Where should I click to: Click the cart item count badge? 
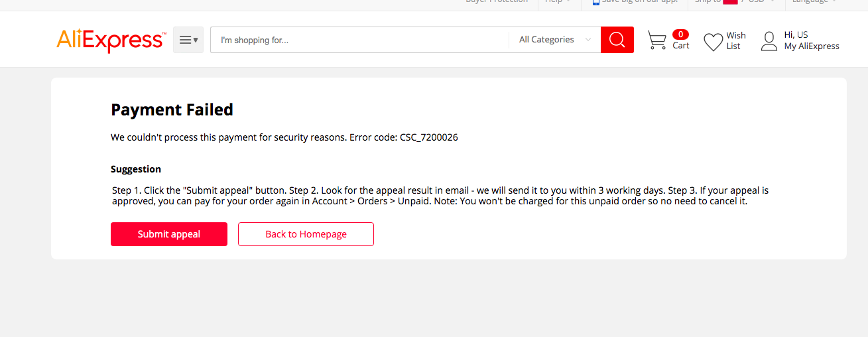[x=680, y=34]
